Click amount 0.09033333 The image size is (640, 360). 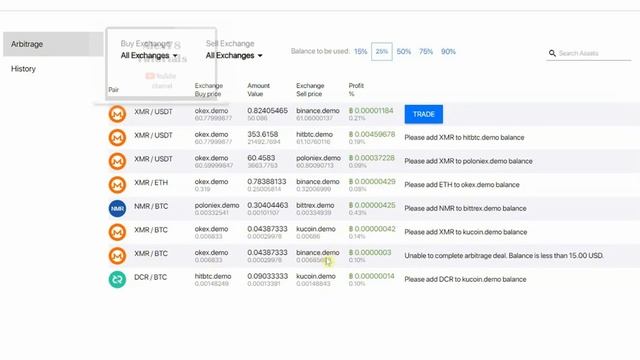click(267, 276)
